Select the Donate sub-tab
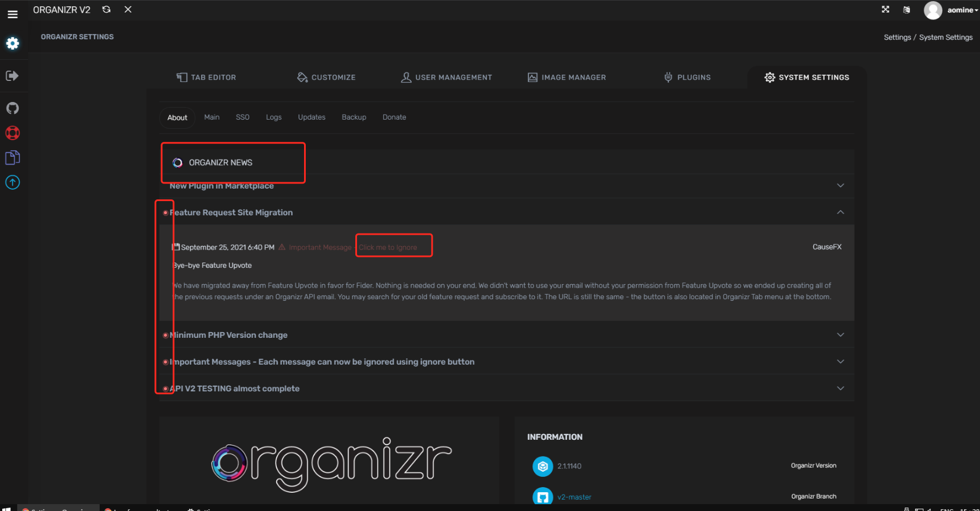 click(394, 117)
